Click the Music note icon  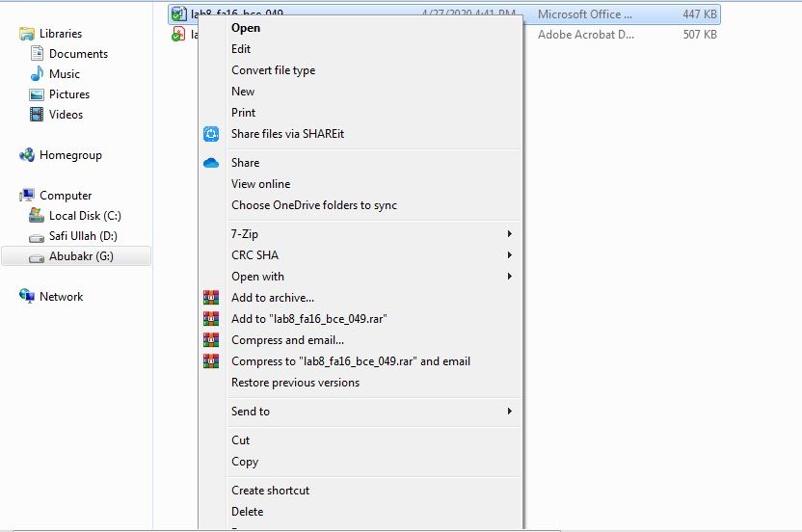pyautogui.click(x=37, y=73)
